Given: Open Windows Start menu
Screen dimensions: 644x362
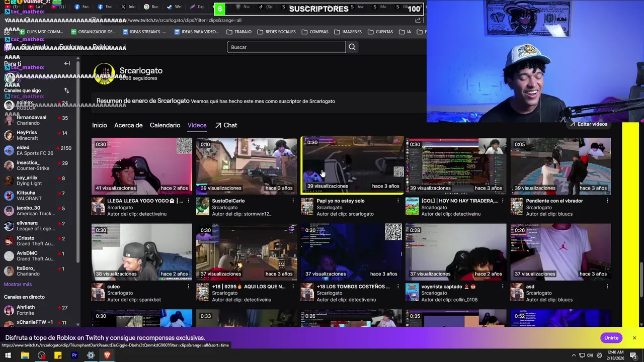Looking at the screenshot, I should coord(8,355).
